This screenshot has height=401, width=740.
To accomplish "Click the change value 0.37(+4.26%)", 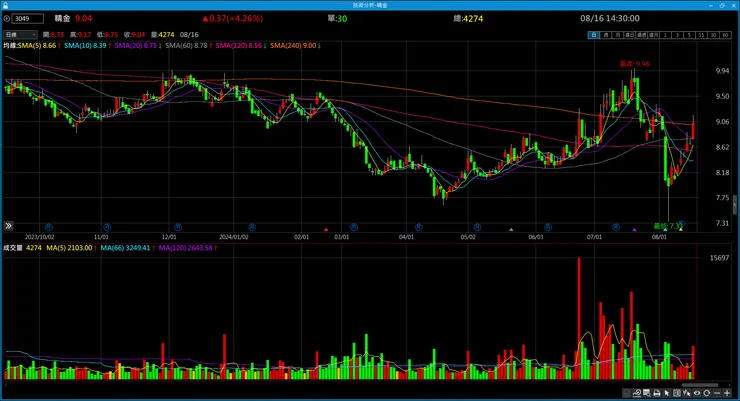I will pos(233,18).
